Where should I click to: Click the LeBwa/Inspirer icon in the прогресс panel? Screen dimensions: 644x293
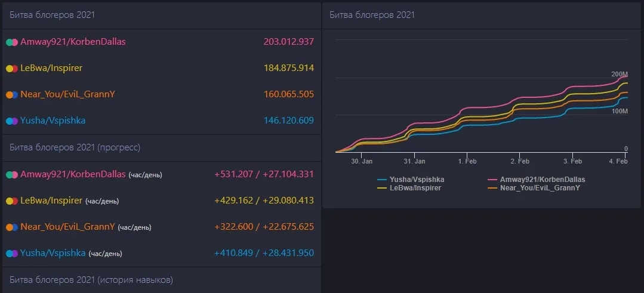coord(12,201)
